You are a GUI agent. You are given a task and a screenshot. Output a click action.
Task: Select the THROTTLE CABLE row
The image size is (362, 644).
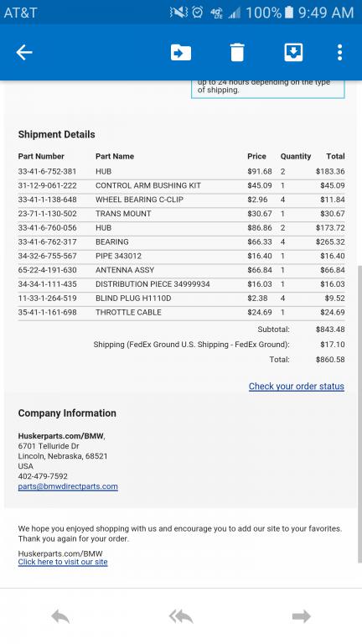(181, 312)
